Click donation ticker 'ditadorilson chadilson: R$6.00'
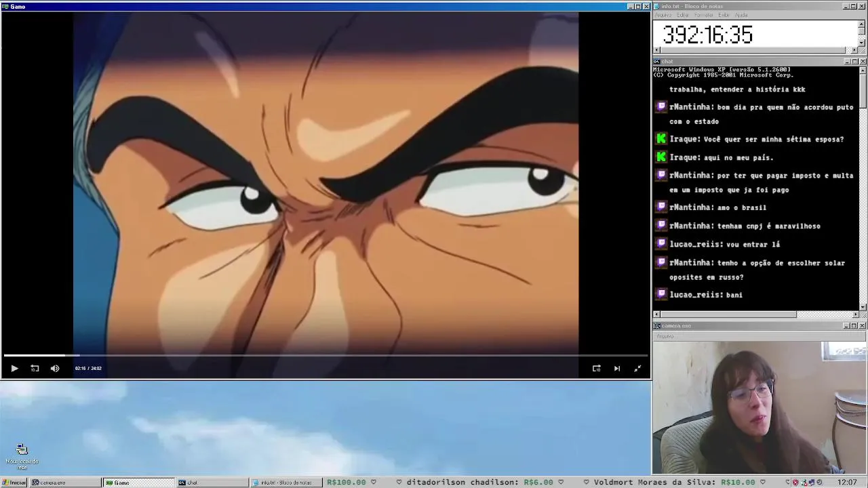The width and height of the screenshot is (868, 488). point(479,483)
